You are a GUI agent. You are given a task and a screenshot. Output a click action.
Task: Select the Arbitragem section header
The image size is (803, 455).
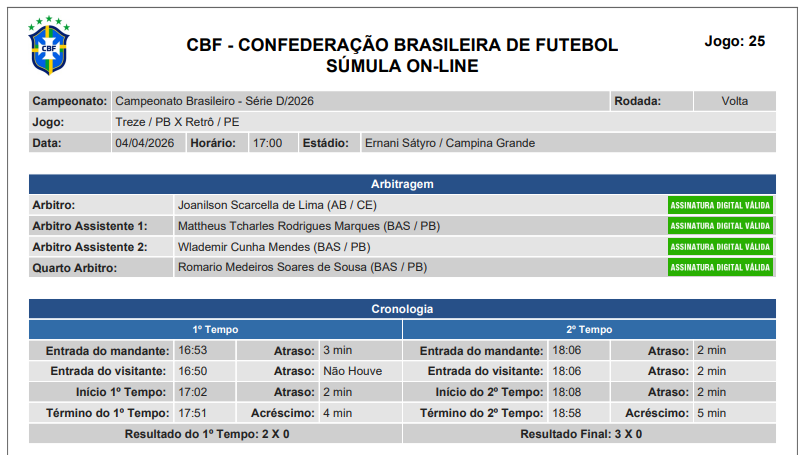click(401, 184)
